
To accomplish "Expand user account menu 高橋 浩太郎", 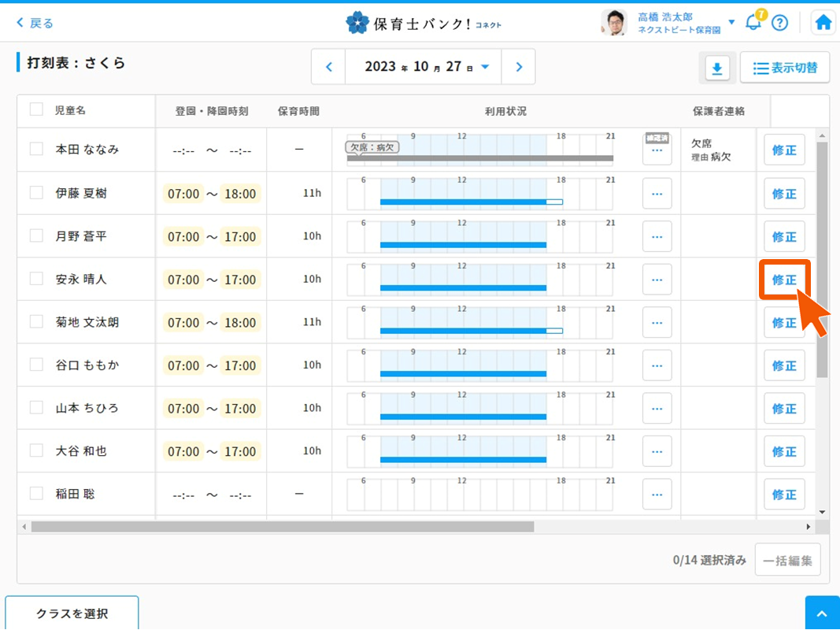I will 731,22.
